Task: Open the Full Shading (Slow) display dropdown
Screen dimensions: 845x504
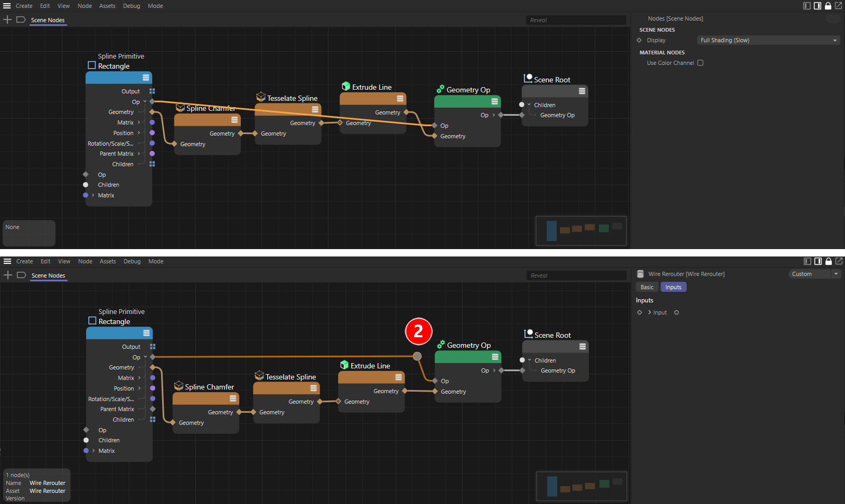Action: click(768, 40)
